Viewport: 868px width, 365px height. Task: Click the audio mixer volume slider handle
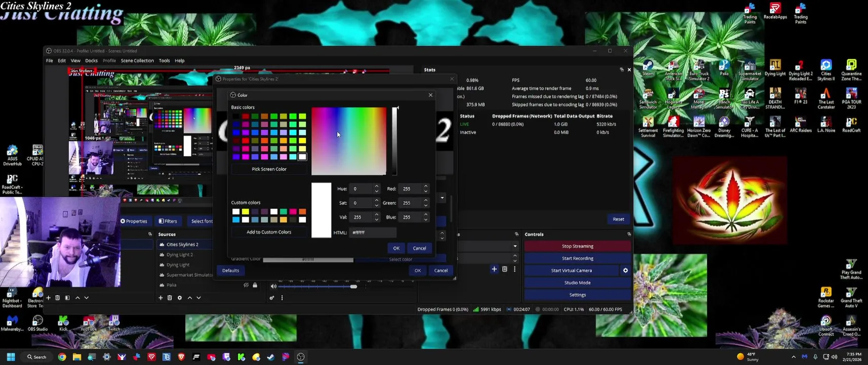pos(354,286)
